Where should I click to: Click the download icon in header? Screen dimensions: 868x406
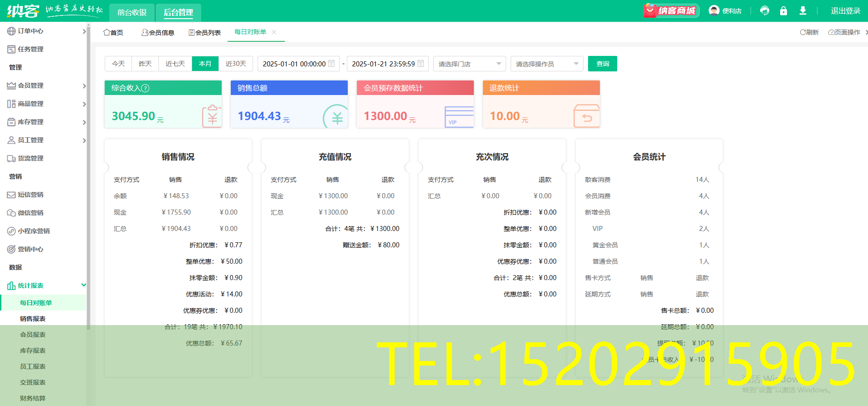(x=803, y=10)
